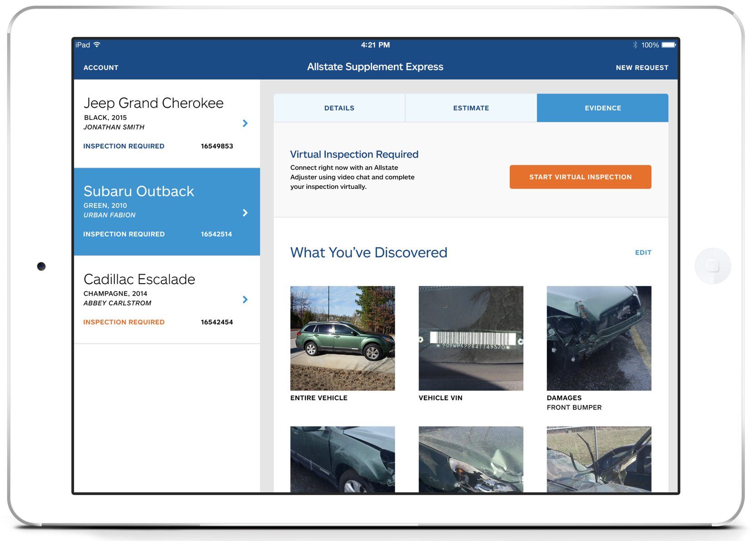Open the Account menu
This screenshot has width=756, height=541.
click(x=101, y=68)
